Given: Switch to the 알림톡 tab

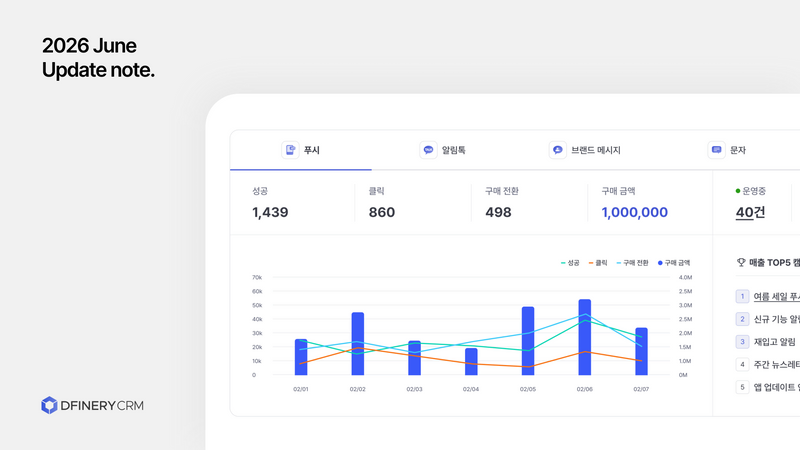Looking at the screenshot, I should [x=442, y=150].
